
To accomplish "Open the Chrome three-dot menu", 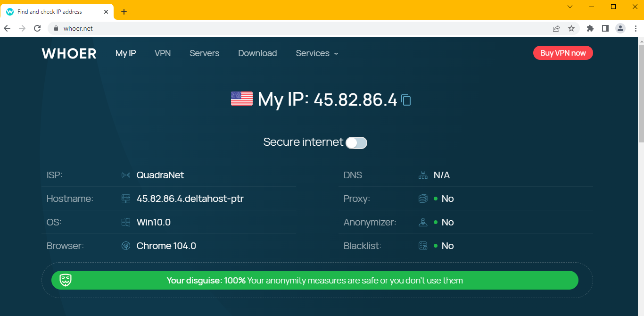I will (x=636, y=28).
